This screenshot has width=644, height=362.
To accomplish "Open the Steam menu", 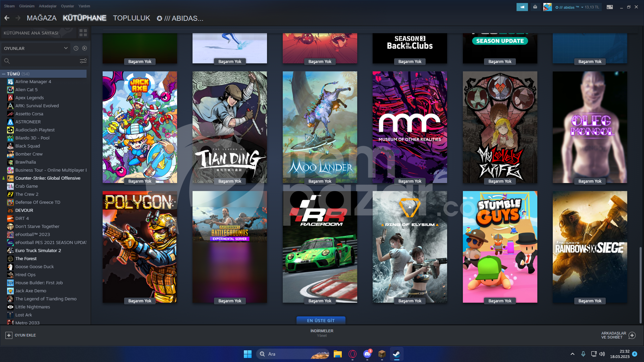I will pos(9,6).
